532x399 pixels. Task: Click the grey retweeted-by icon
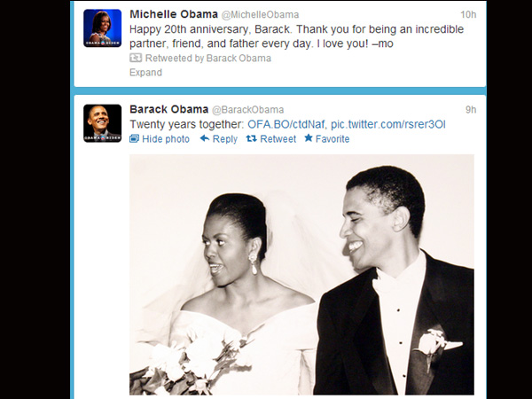tap(136, 58)
